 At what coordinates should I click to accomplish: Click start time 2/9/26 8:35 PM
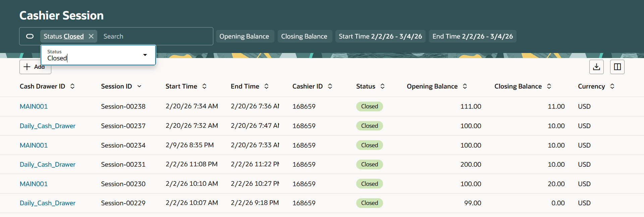tap(190, 145)
